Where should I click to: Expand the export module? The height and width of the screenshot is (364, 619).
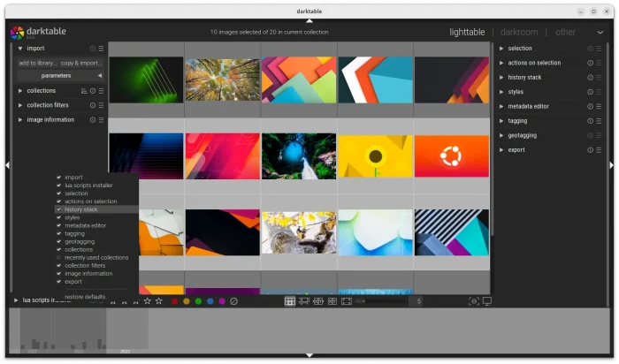click(501, 150)
